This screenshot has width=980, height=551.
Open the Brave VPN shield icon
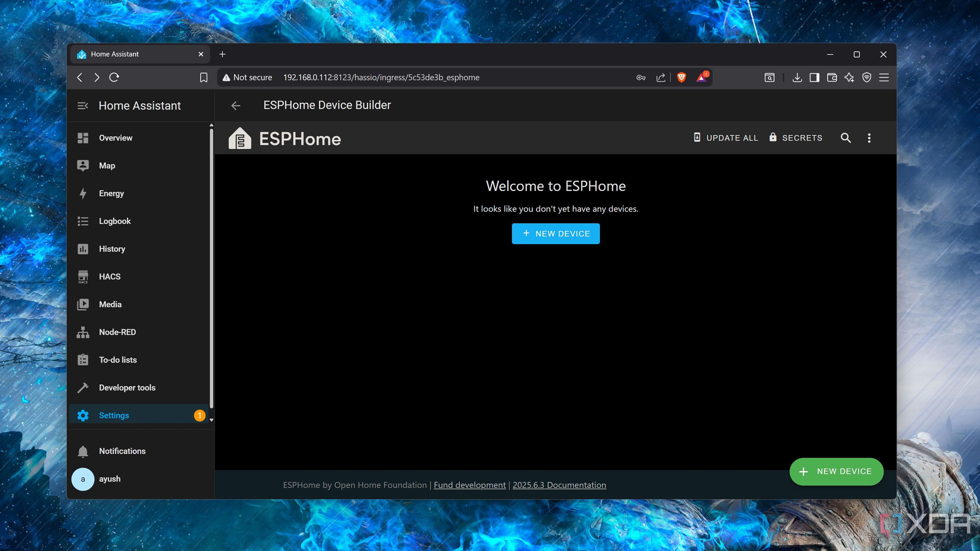[867, 78]
